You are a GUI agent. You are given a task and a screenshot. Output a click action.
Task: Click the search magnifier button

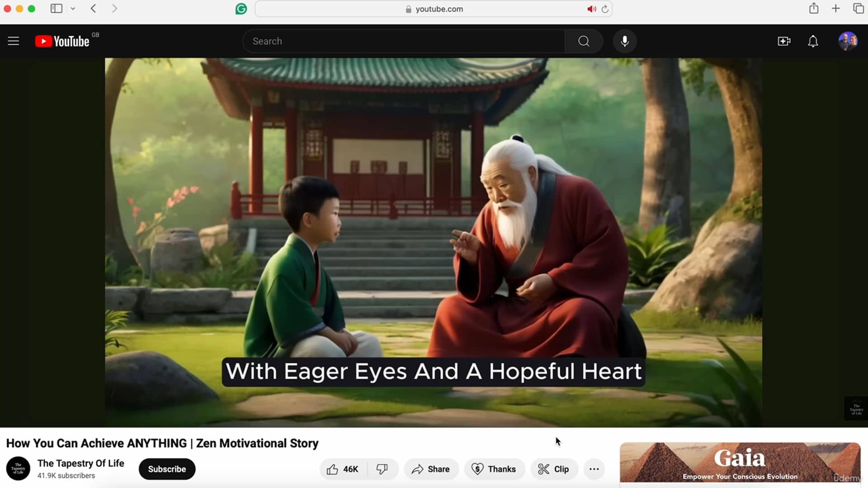point(584,41)
